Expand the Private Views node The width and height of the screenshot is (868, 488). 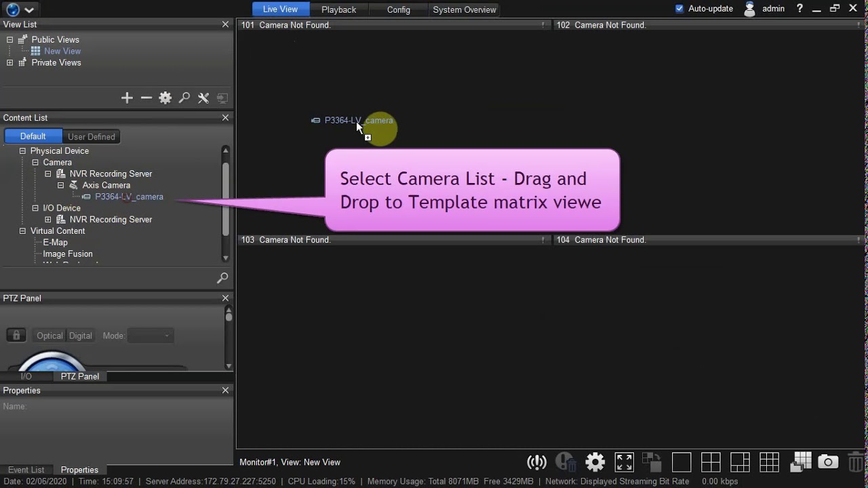pos(9,62)
